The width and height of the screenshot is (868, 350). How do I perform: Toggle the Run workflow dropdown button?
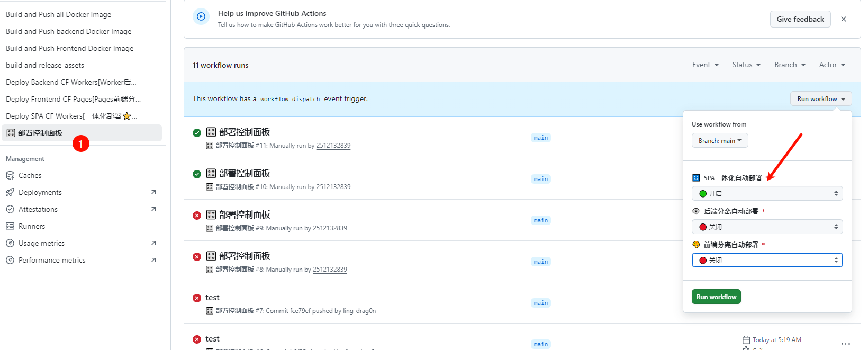pos(821,99)
